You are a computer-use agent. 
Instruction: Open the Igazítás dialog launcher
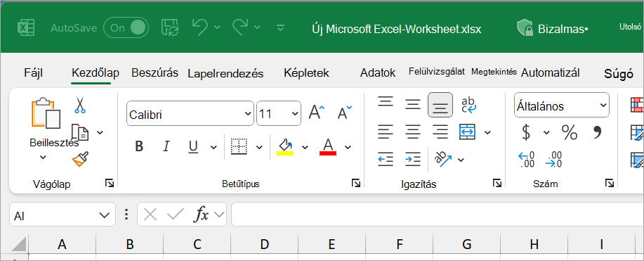pos(497,183)
